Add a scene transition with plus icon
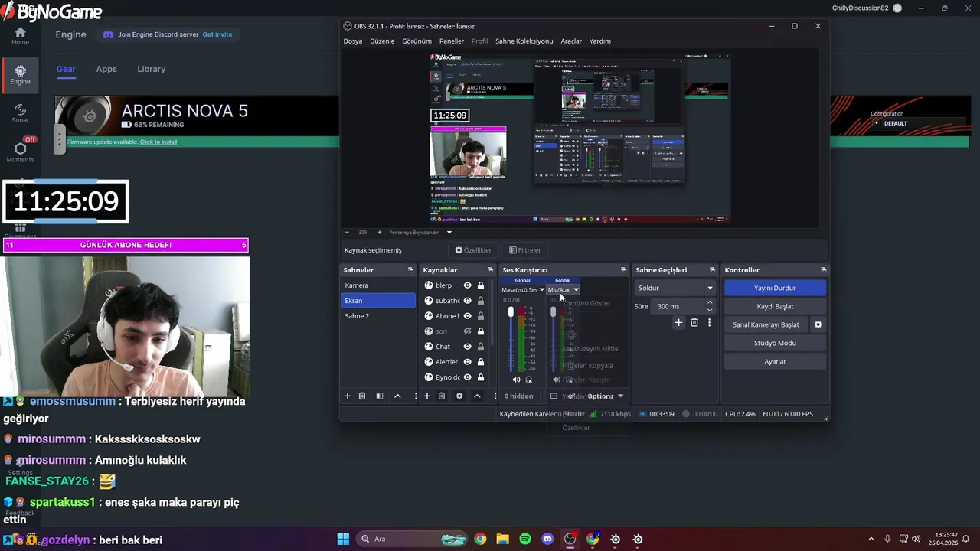 [x=678, y=323]
